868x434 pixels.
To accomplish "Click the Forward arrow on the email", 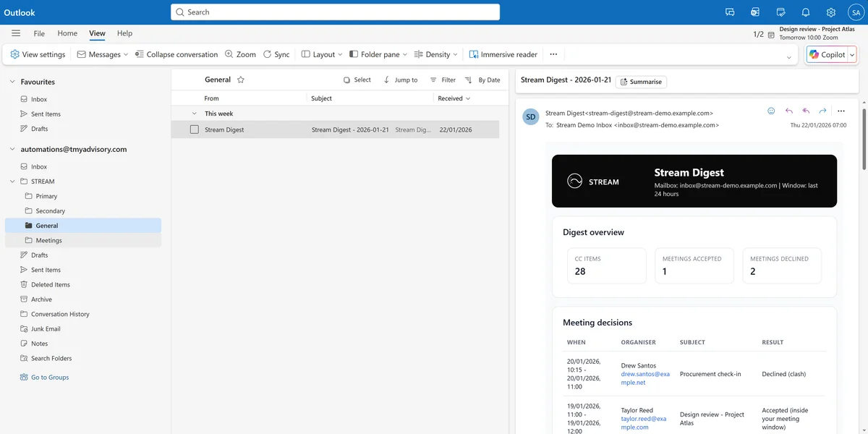I will coord(822,111).
